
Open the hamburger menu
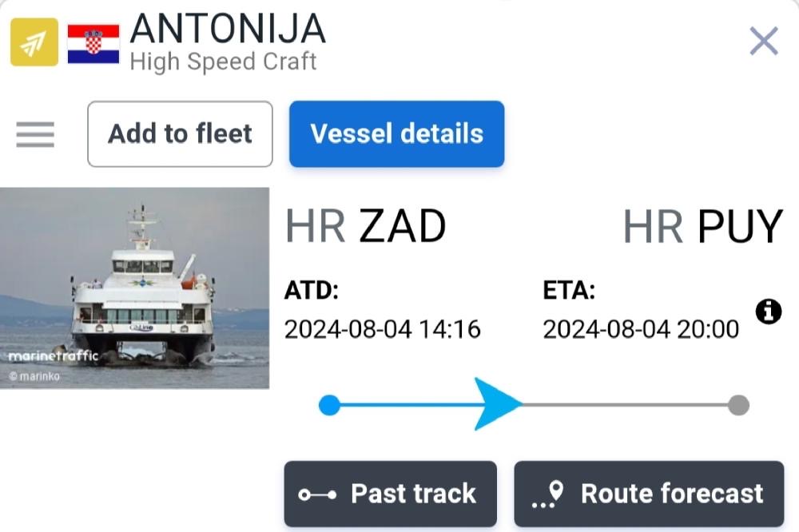[x=35, y=134]
